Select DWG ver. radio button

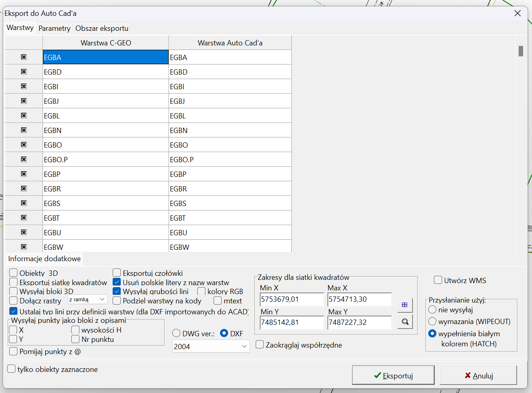click(x=176, y=333)
